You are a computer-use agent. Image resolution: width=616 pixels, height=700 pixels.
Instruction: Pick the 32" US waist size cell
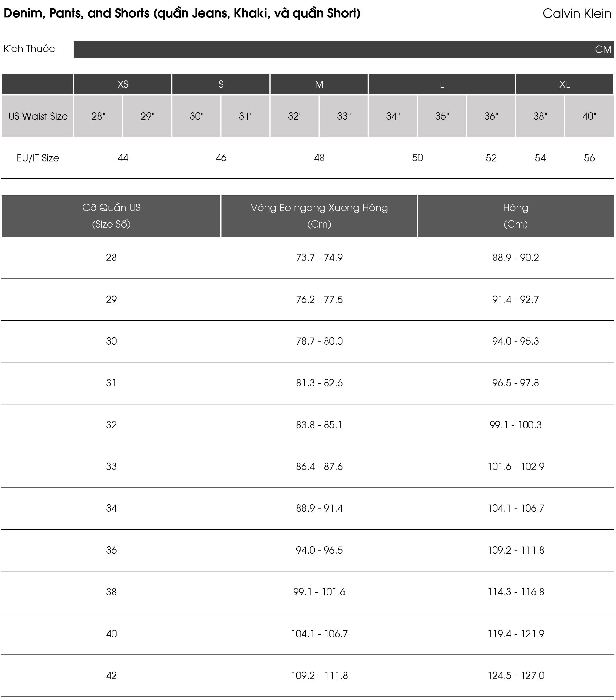click(295, 116)
